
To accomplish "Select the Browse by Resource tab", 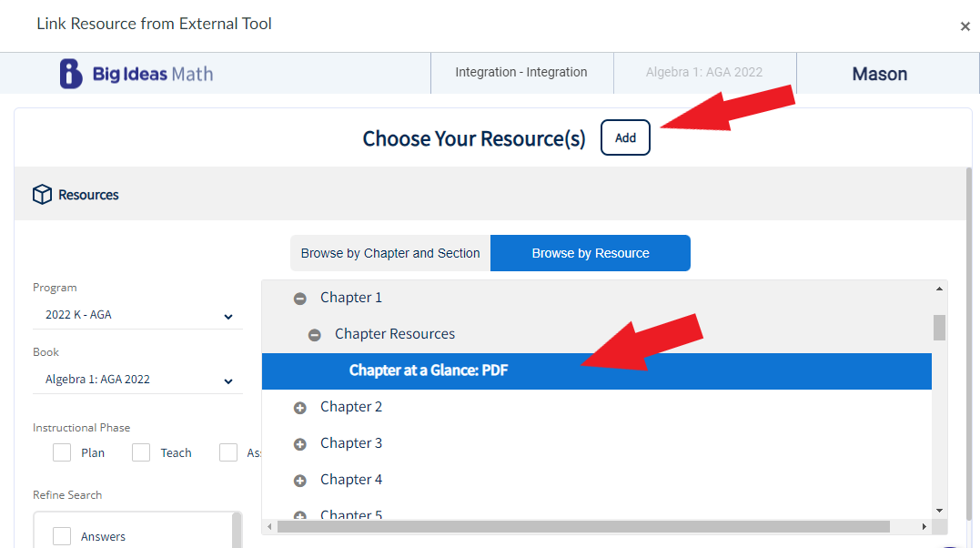I will coord(591,253).
